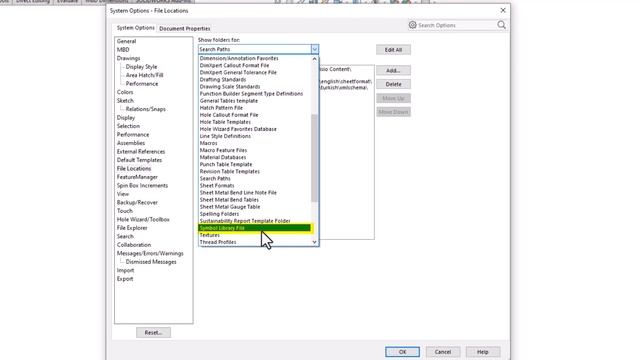640x360 pixels.
Task: Select Sketch in options tree
Action: tap(125, 101)
